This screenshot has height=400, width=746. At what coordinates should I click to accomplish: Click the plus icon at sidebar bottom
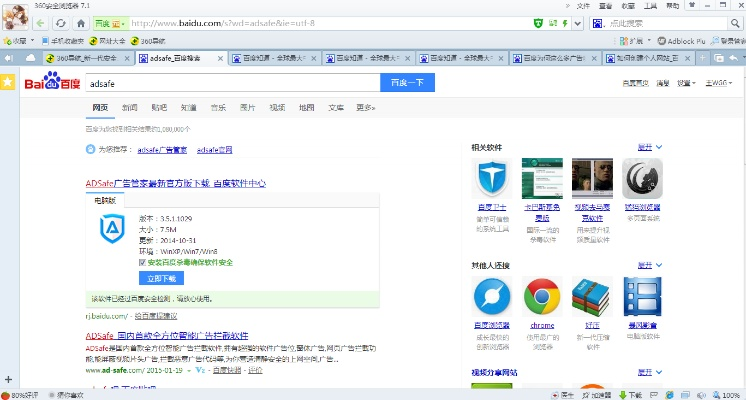coord(8,380)
